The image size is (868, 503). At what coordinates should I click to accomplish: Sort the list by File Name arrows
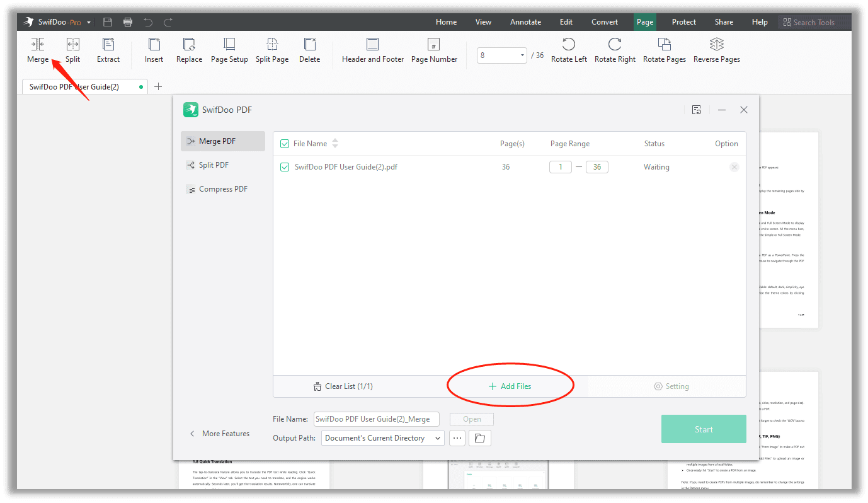[x=335, y=144]
